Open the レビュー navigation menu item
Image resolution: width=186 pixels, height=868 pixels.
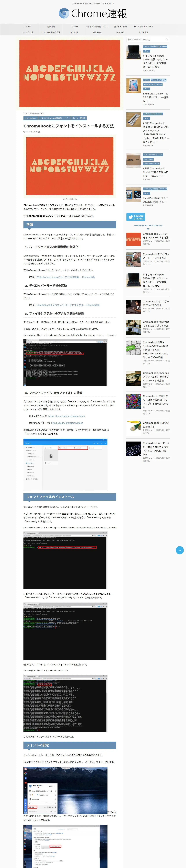(74, 27)
